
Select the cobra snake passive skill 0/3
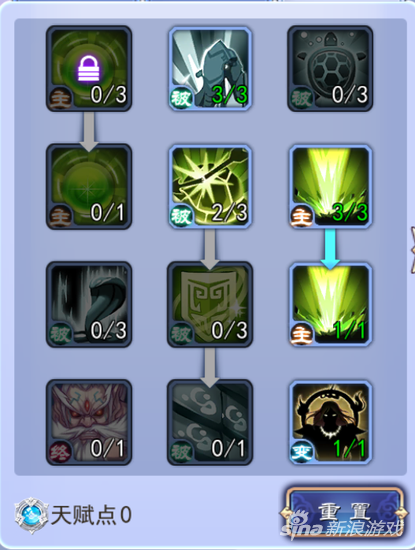coord(89,304)
